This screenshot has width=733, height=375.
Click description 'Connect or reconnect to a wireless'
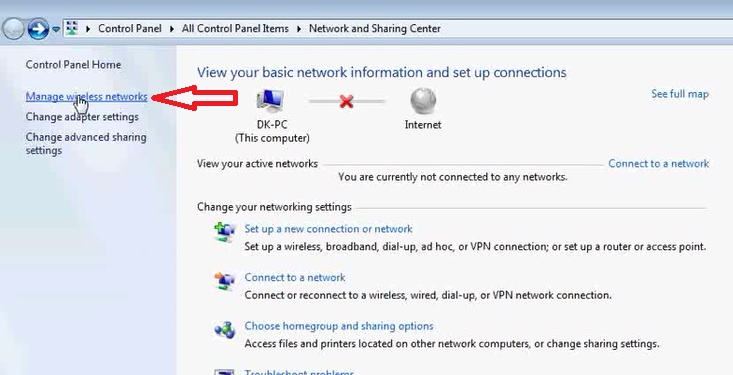point(428,295)
